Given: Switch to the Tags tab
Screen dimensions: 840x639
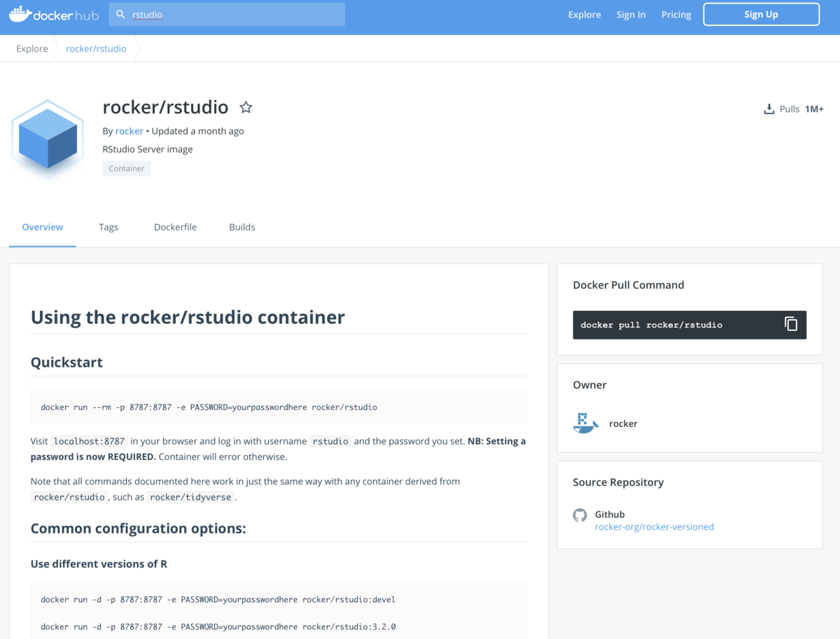Looking at the screenshot, I should [108, 227].
